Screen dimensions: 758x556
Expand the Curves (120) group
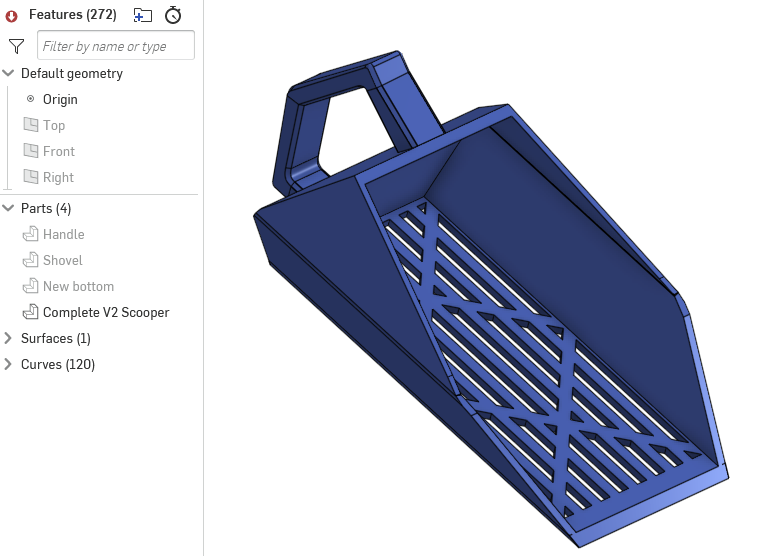[x=8, y=364]
